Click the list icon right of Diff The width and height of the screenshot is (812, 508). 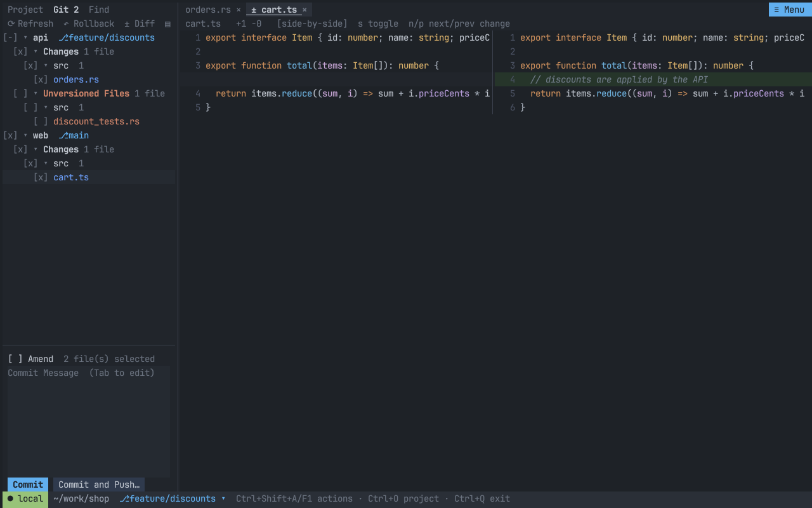coord(167,23)
